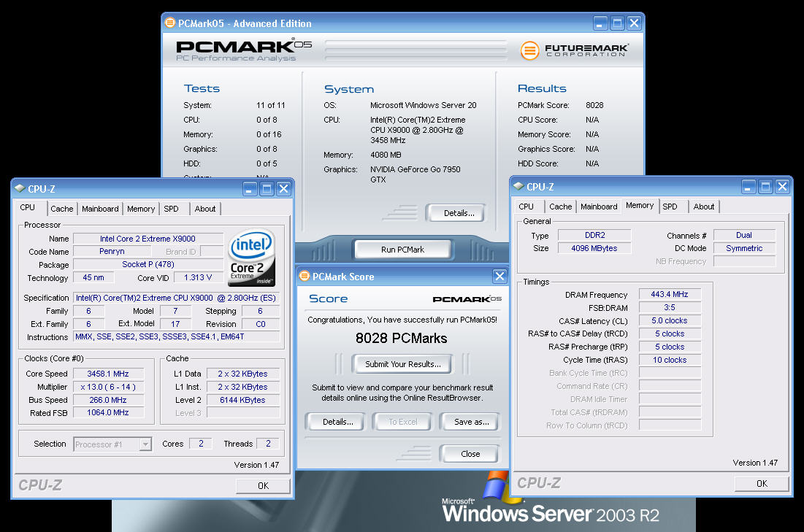This screenshot has width=804, height=532.
Task: Click the Core Speed 3458.1 MHz value
Action: click(108, 374)
